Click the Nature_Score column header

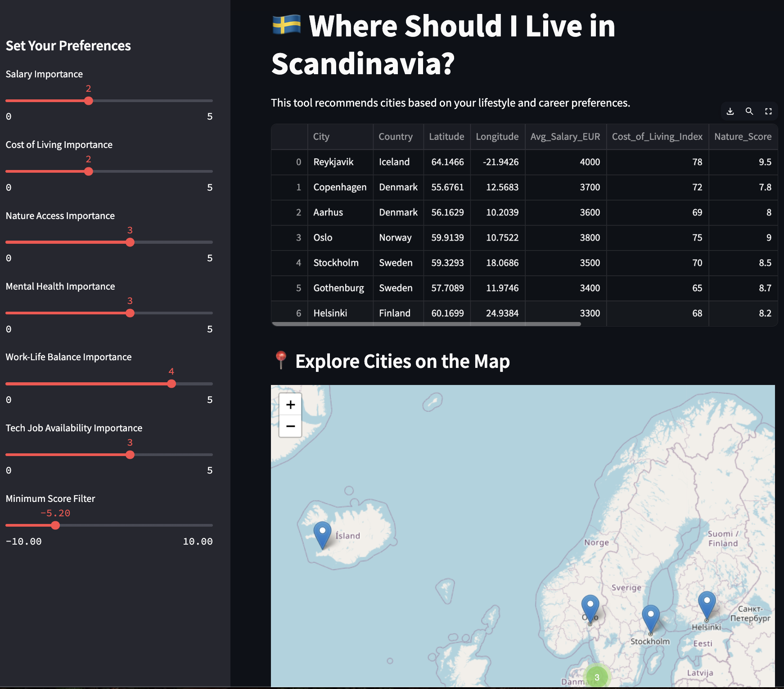point(743,137)
